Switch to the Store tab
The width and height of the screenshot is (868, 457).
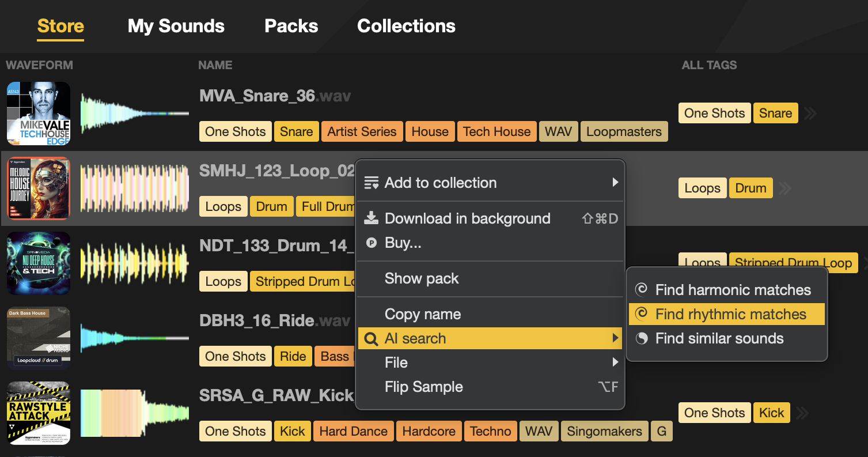pyautogui.click(x=60, y=26)
